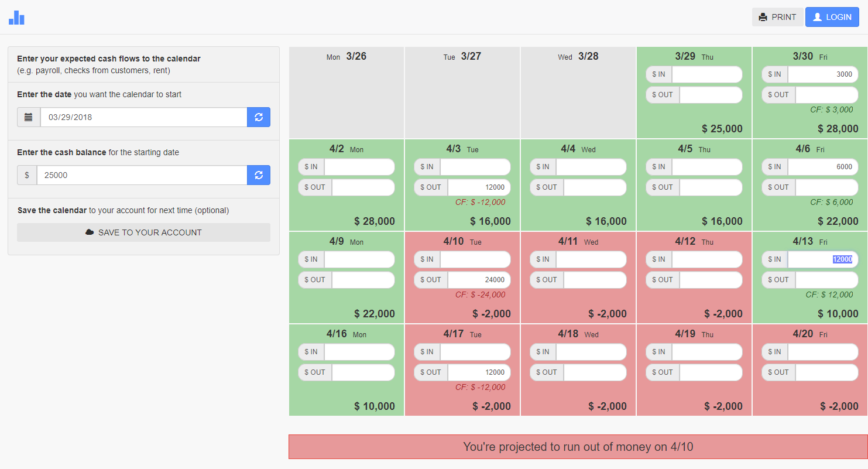
Task: Click the $ IN field for 4/6 showing 6000
Action: (x=823, y=167)
